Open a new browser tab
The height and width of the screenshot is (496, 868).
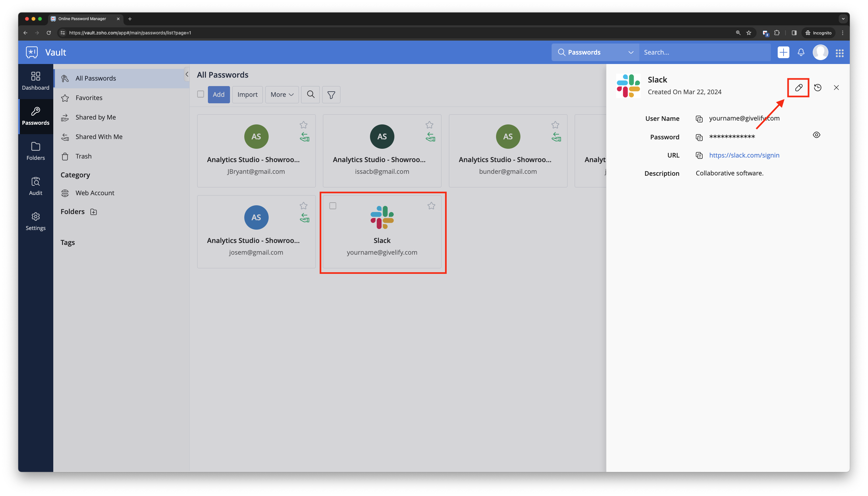tap(130, 19)
